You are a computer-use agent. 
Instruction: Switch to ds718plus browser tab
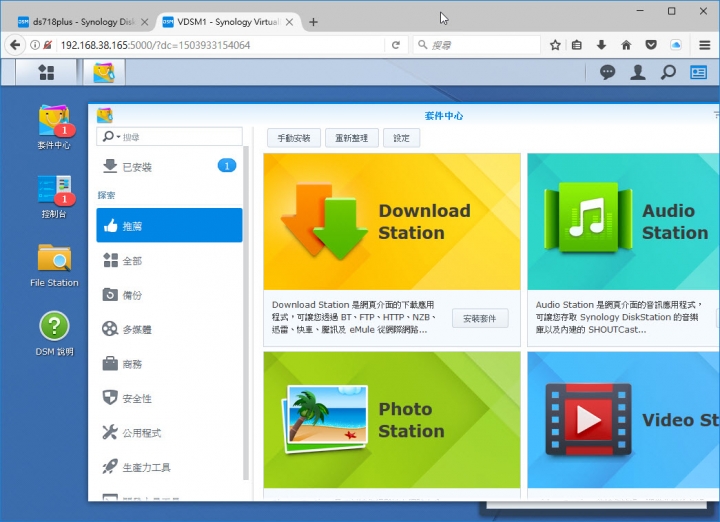tap(83, 22)
